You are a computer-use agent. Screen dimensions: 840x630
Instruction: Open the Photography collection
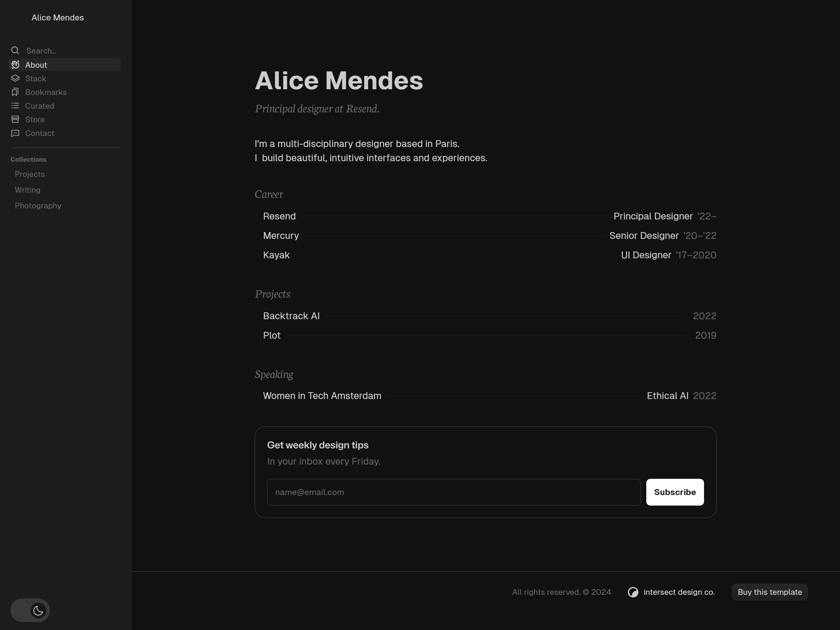click(x=38, y=206)
